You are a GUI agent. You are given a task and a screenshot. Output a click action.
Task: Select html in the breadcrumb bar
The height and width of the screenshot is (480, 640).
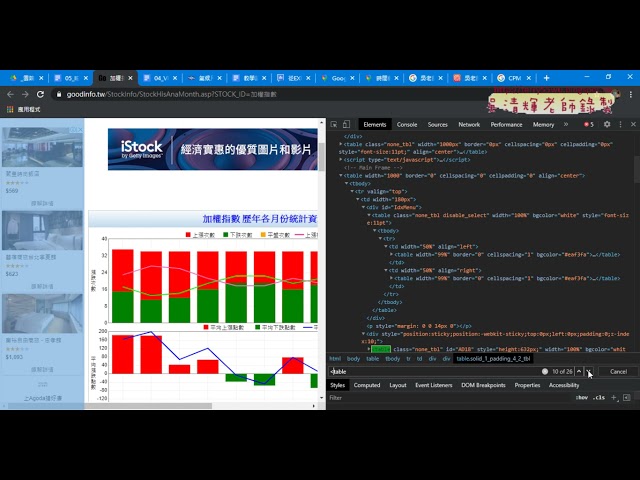pos(335,359)
